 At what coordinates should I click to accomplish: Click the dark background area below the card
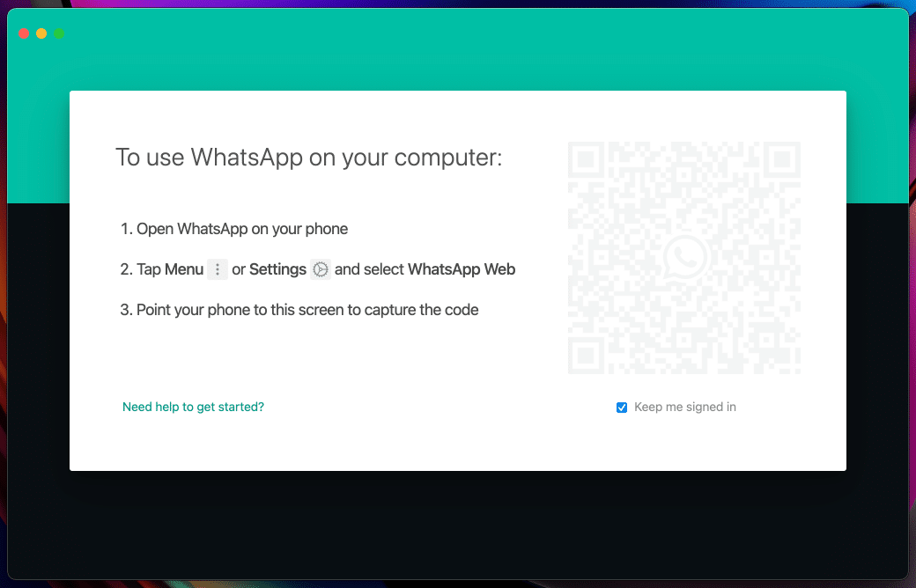[x=457, y=526]
